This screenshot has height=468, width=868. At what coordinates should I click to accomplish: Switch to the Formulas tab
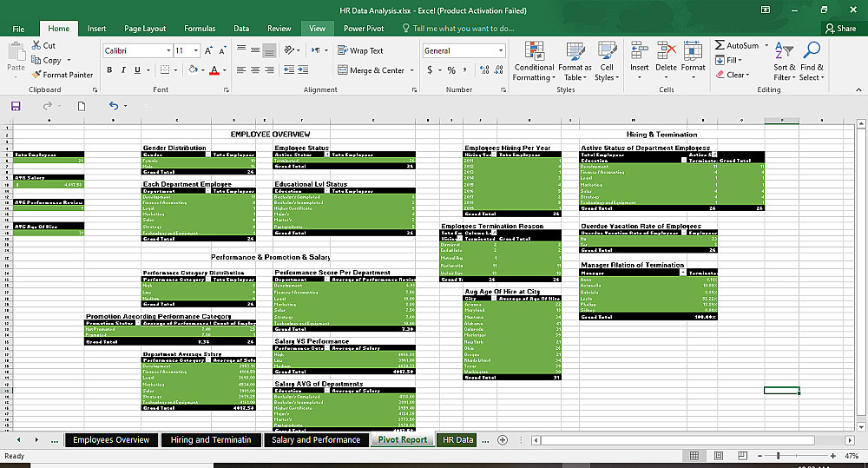coord(200,29)
